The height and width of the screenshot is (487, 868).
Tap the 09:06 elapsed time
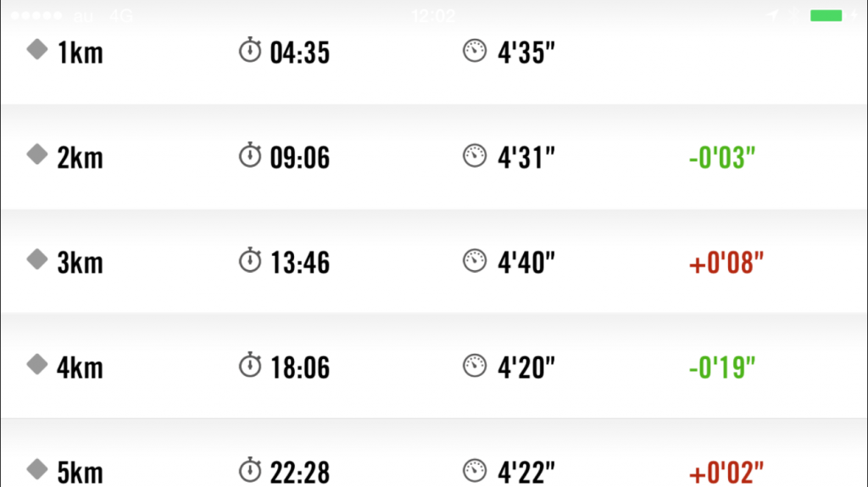click(300, 158)
